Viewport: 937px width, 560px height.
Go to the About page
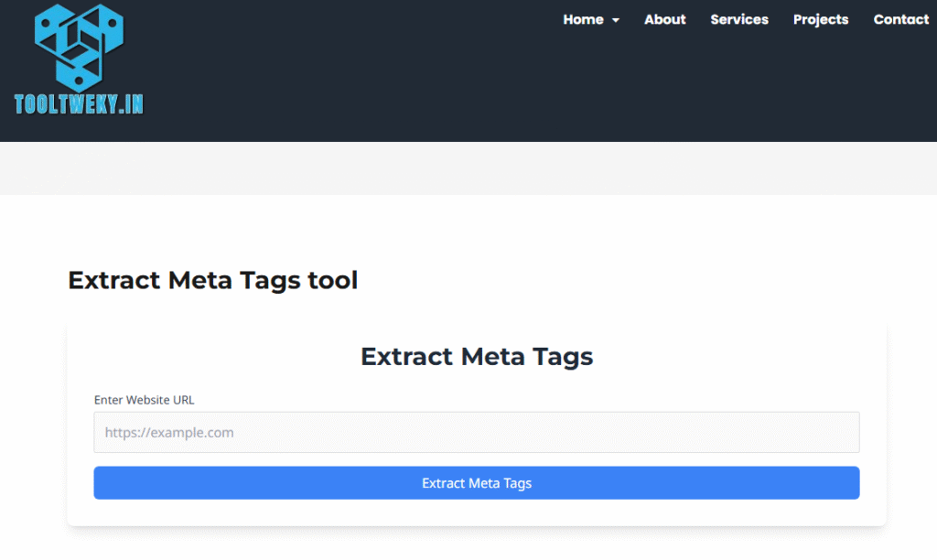tap(664, 19)
